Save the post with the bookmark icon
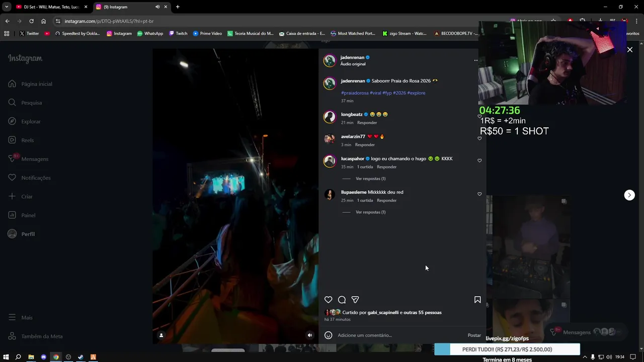 click(x=477, y=300)
